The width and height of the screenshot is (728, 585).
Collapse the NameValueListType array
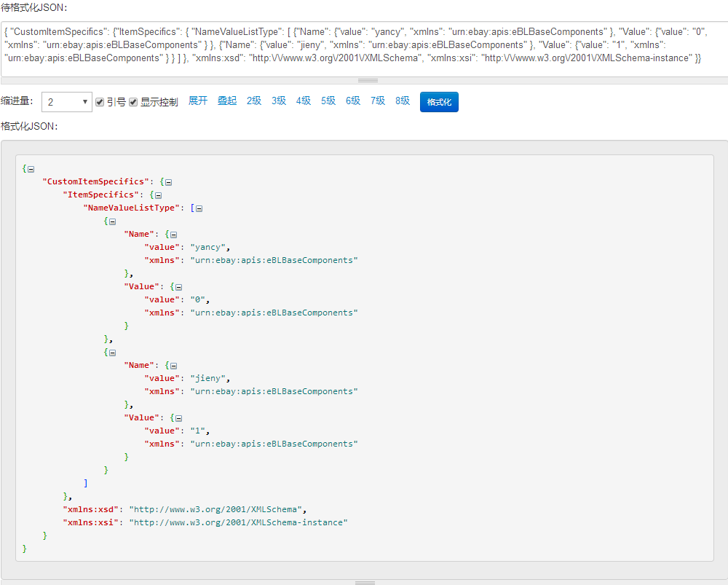pos(199,208)
